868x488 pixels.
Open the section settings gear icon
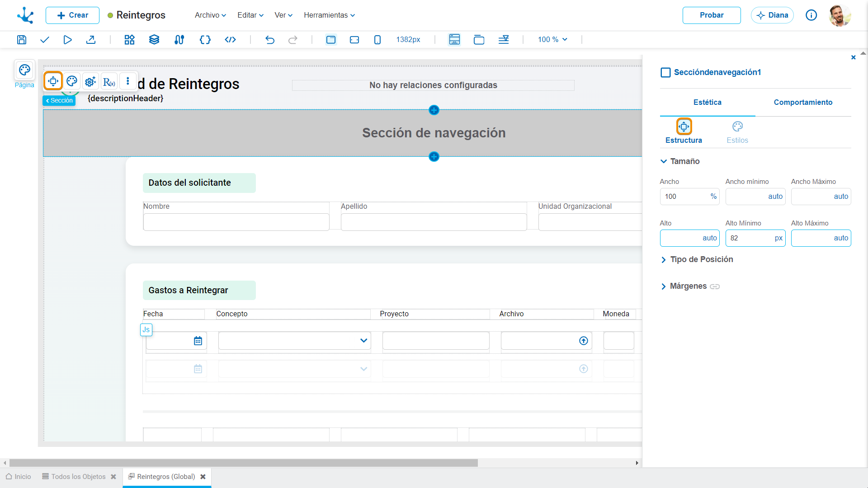tap(90, 81)
